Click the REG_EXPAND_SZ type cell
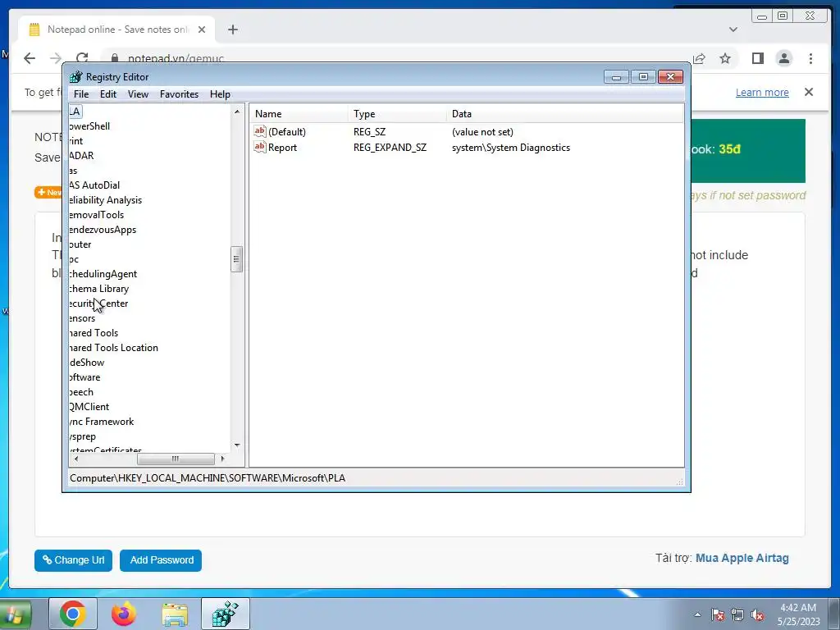840x630 pixels. coord(390,148)
